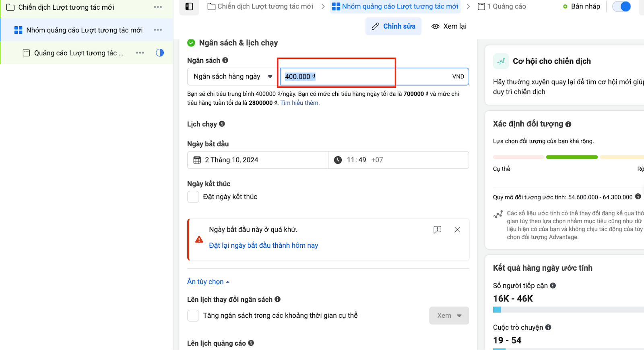The height and width of the screenshot is (350, 644).
Task: Click the pencil icon on Chỉnh sửa
Action: (x=376, y=26)
